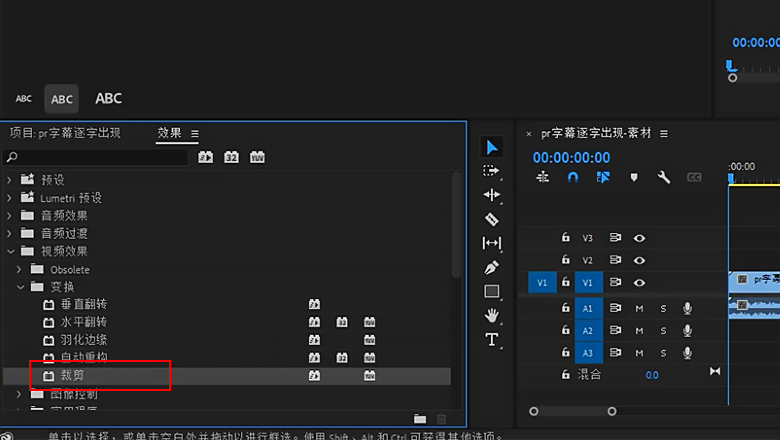Viewport: 780px width, 440px height.
Task: Hide V1 track output with eye icon
Action: 639,283
